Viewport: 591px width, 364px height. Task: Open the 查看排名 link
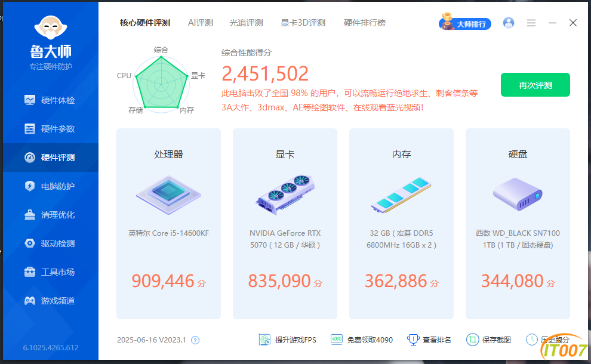coord(436,340)
